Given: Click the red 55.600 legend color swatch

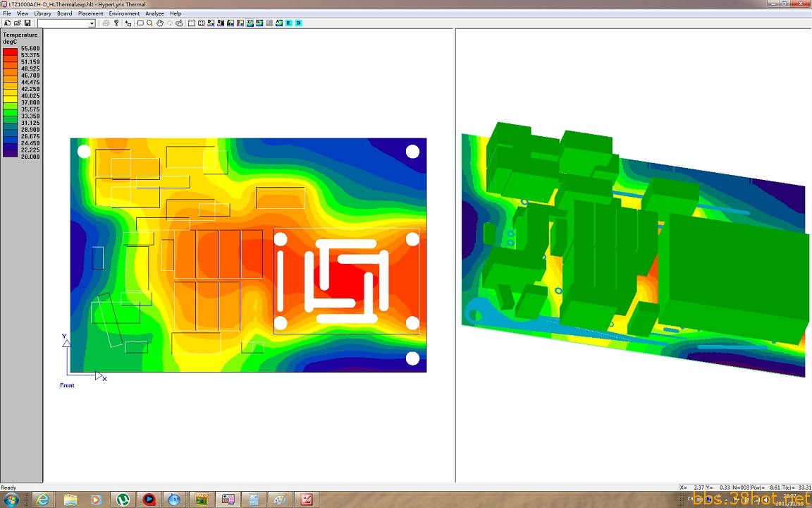Looking at the screenshot, I should pos(10,52).
